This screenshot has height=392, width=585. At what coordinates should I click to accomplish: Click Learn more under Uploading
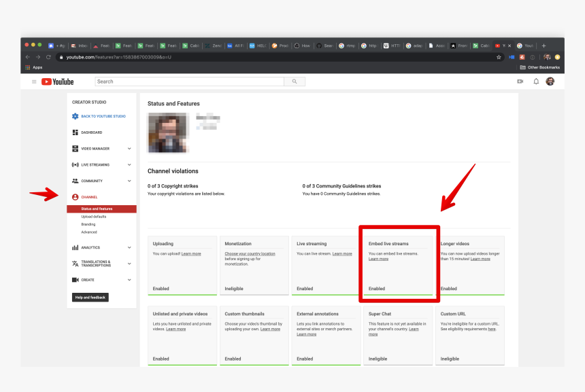pyautogui.click(x=191, y=254)
